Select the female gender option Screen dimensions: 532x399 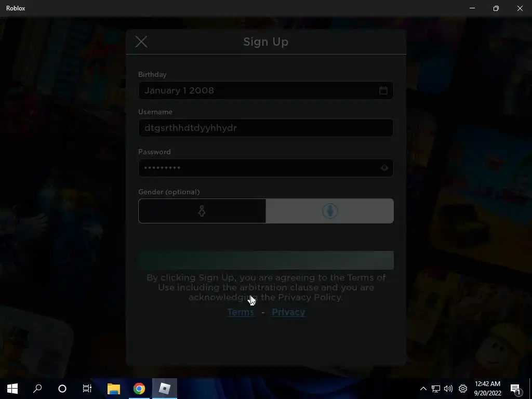202,211
